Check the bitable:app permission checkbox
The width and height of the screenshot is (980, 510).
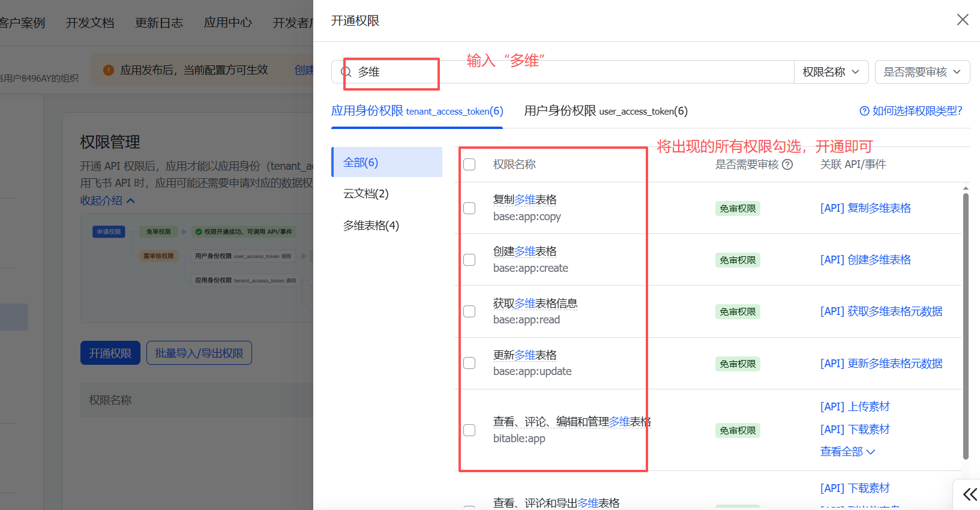point(469,430)
